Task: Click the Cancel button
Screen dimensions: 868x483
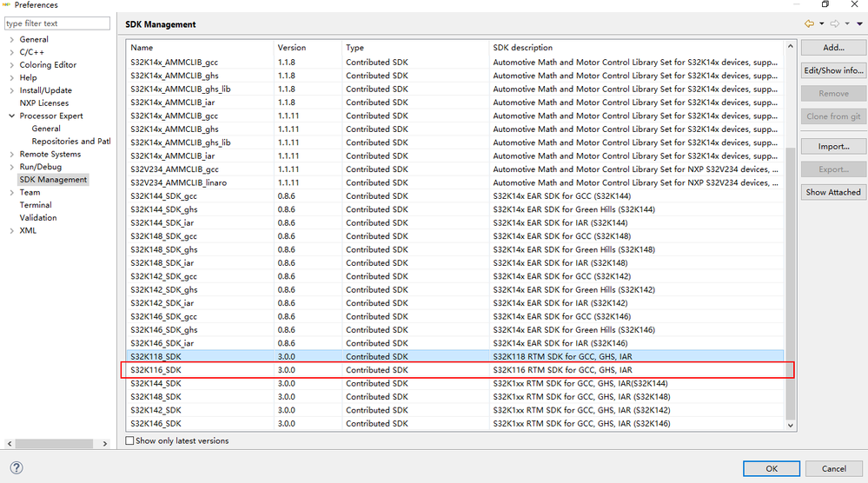Action: pos(833,468)
